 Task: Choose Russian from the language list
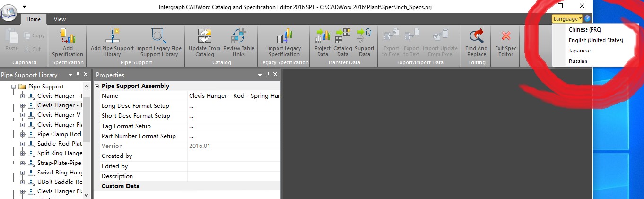[578, 61]
